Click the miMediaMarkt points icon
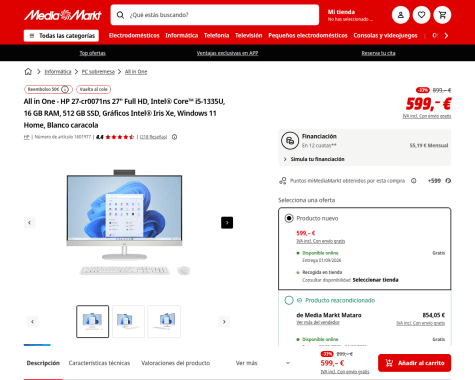 [283, 181]
